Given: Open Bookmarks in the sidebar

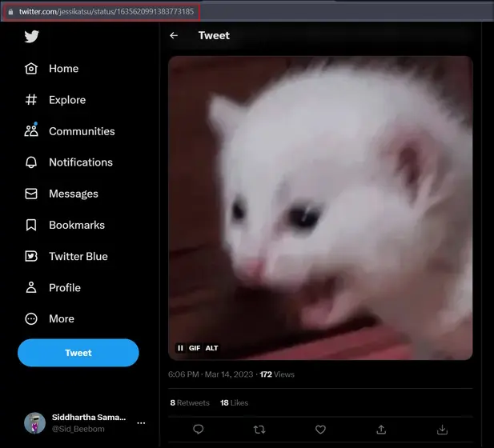Looking at the screenshot, I should [x=76, y=225].
